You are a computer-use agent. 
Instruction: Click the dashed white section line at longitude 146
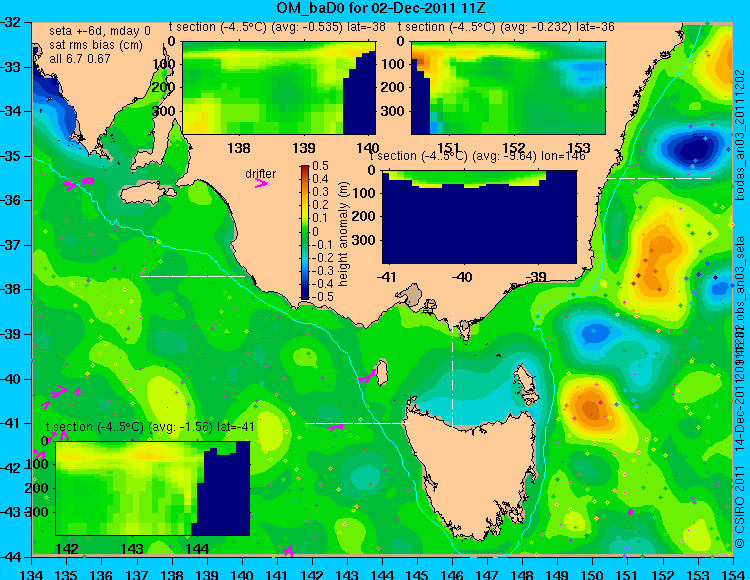pyautogui.click(x=452, y=369)
